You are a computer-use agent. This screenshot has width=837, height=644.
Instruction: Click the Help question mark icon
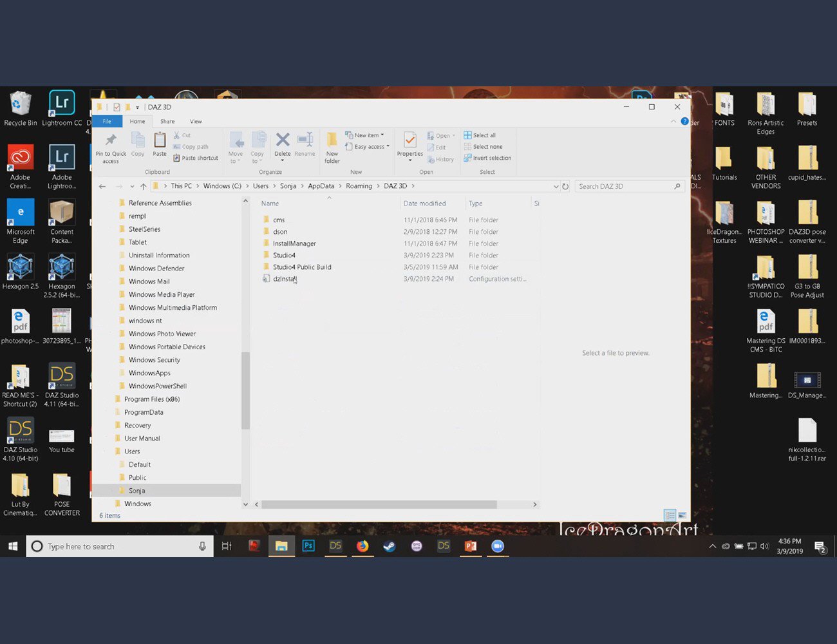pyautogui.click(x=684, y=121)
